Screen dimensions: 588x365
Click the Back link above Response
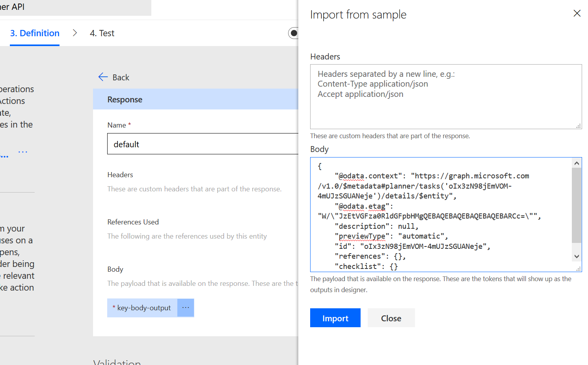point(121,78)
